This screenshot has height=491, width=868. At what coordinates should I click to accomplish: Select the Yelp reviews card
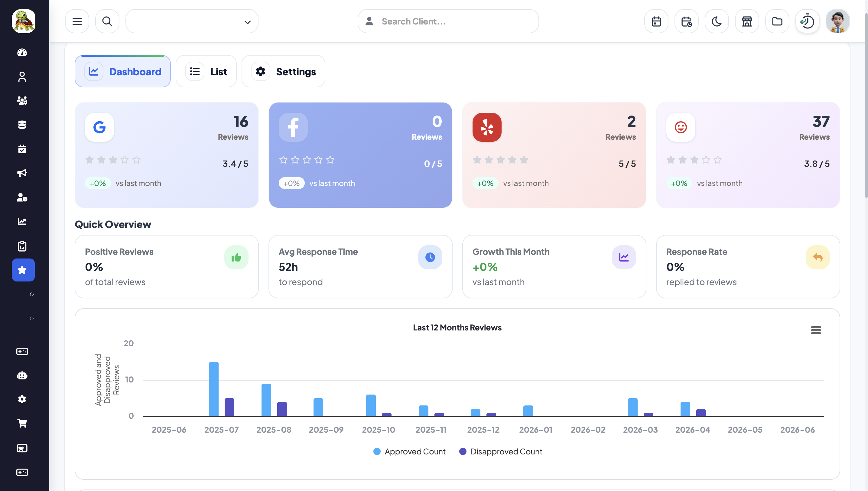pyautogui.click(x=554, y=155)
